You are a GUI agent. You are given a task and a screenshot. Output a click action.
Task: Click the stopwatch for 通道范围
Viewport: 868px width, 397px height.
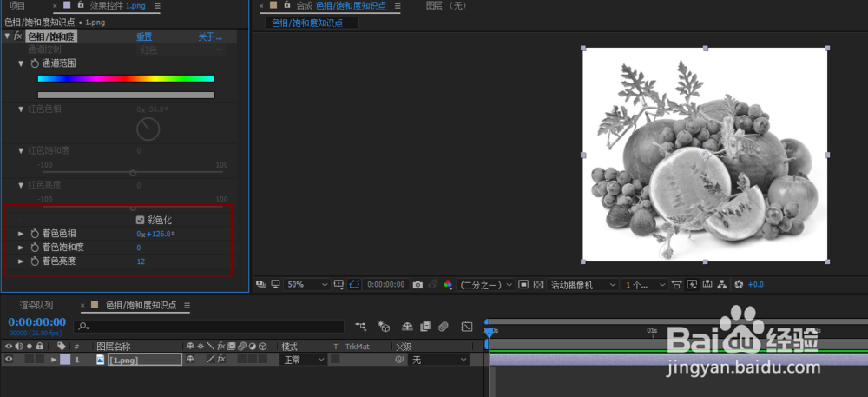pyautogui.click(x=35, y=63)
